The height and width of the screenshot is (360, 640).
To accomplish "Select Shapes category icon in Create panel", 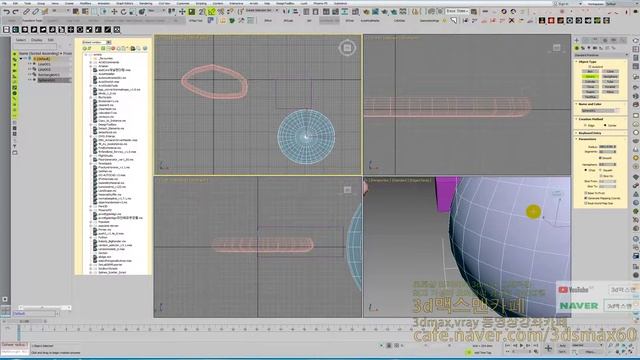I will (583, 48).
